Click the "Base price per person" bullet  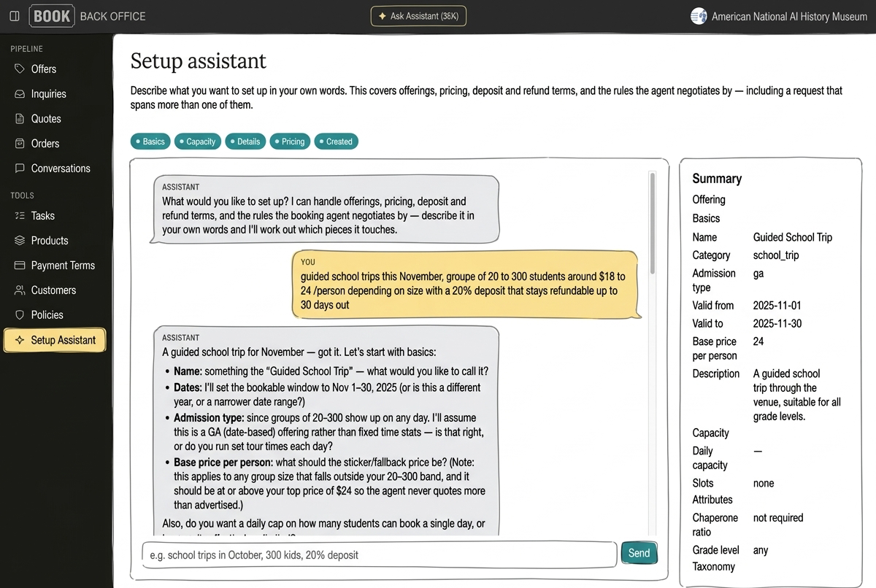click(329, 483)
